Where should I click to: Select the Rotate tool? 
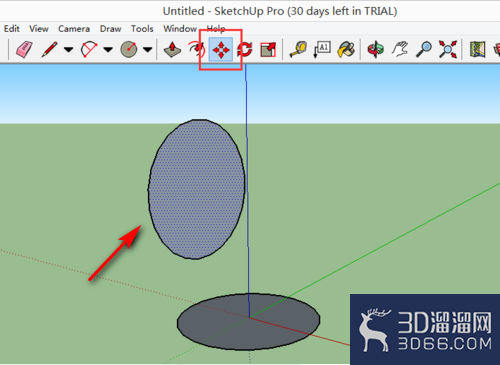click(245, 49)
